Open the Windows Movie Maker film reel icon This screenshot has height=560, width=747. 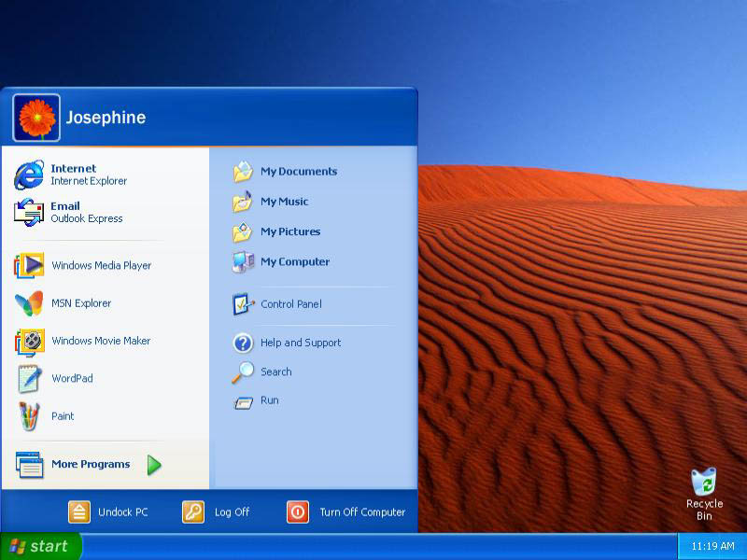30,342
